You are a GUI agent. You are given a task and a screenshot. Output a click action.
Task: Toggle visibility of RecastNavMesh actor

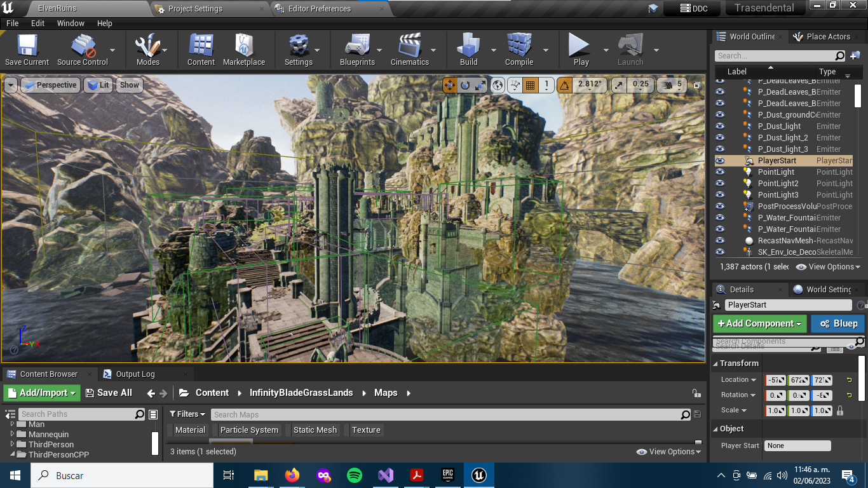point(720,241)
